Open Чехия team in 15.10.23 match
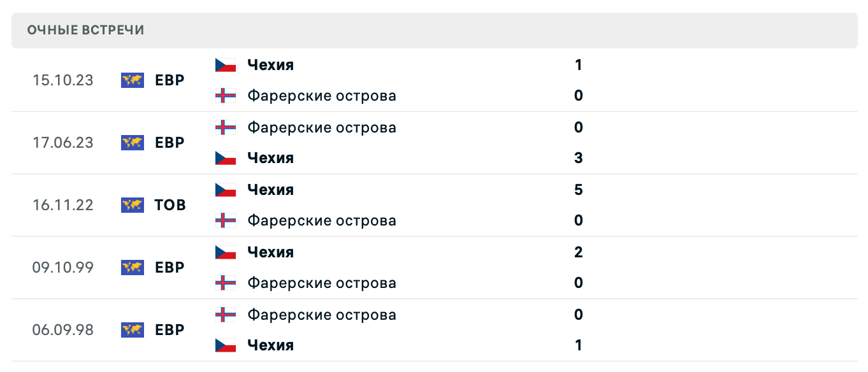This screenshot has height=372, width=868. [270, 65]
